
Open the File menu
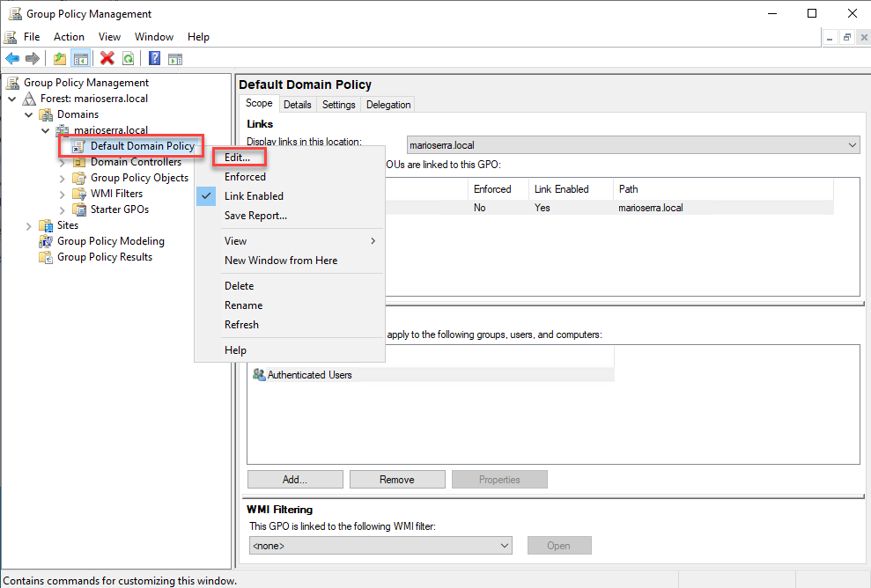(32, 37)
